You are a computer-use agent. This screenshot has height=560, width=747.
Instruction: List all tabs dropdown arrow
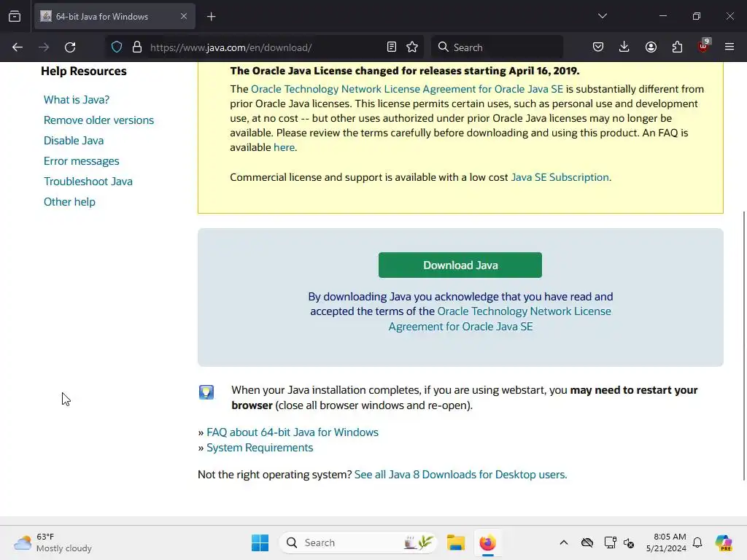[602, 16]
